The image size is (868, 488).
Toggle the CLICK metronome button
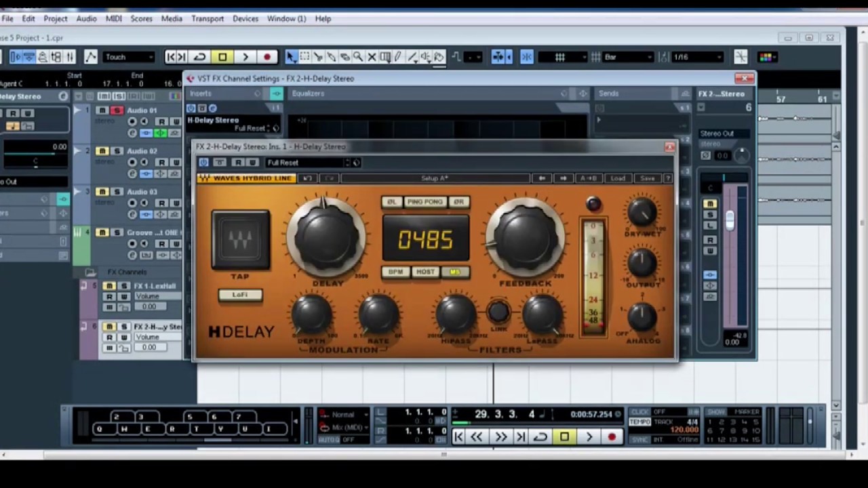click(x=639, y=411)
